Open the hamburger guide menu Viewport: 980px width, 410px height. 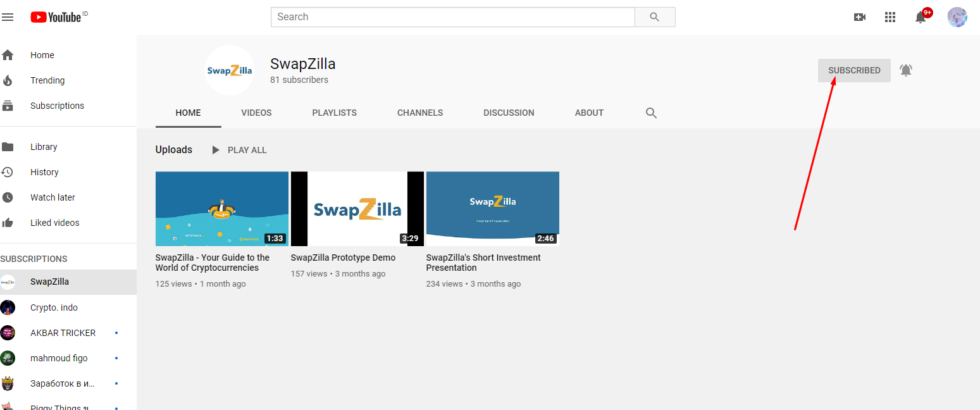[8, 17]
